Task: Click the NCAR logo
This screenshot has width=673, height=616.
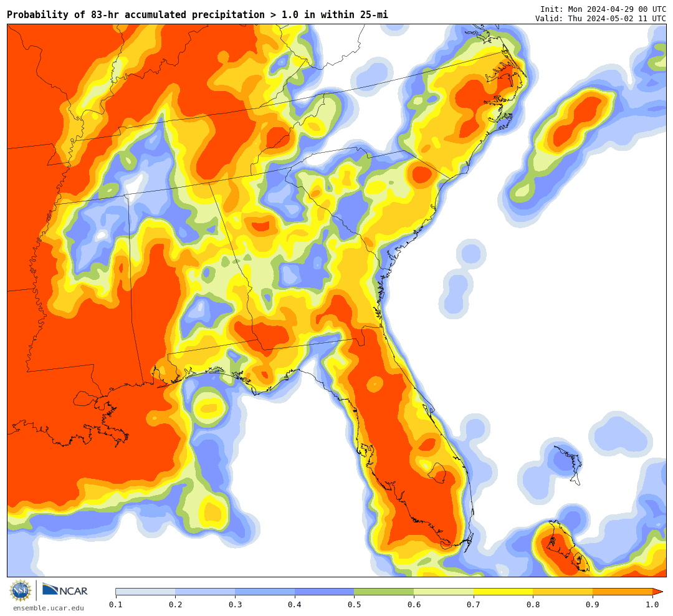Action: (x=65, y=589)
